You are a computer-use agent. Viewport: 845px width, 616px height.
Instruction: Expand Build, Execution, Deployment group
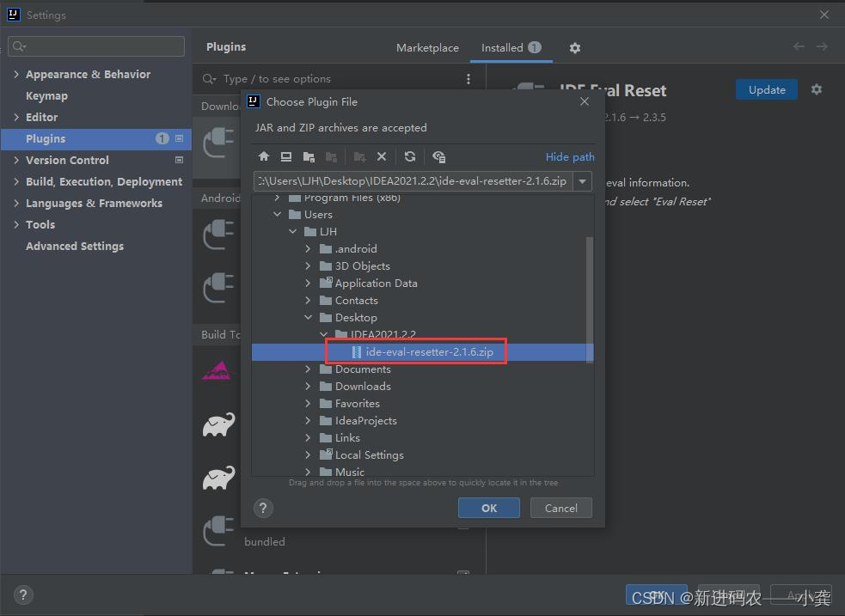tap(16, 182)
